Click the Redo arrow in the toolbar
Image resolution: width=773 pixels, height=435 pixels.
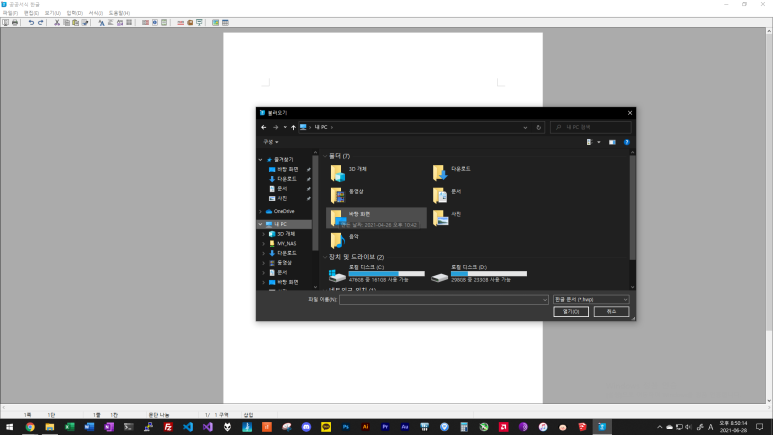[40, 23]
